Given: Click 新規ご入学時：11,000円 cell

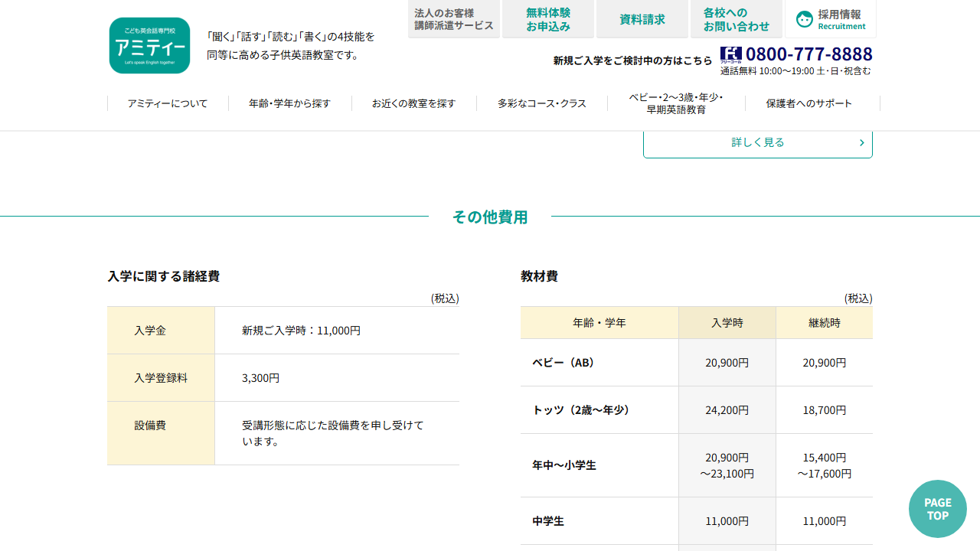Looking at the screenshot, I should [x=337, y=331].
